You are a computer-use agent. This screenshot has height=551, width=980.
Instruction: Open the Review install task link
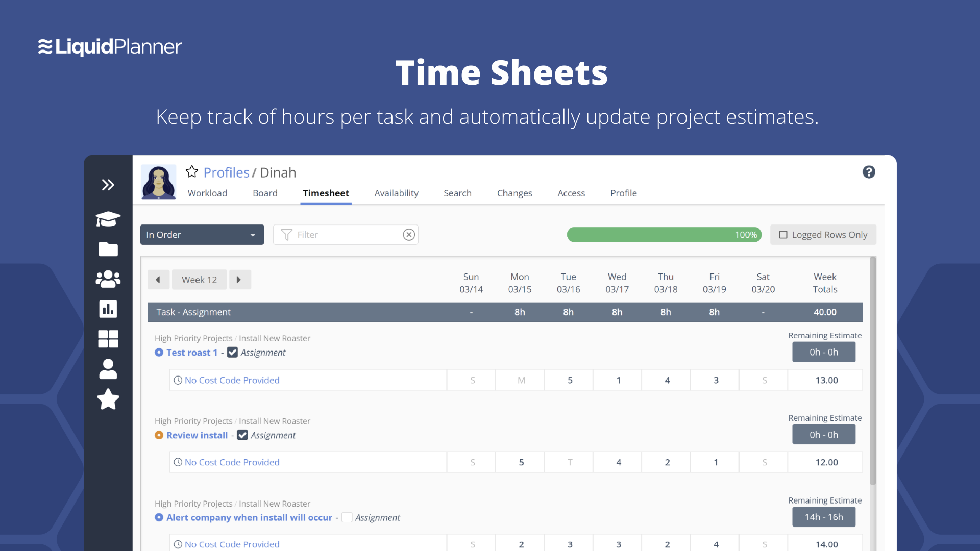[x=197, y=435]
